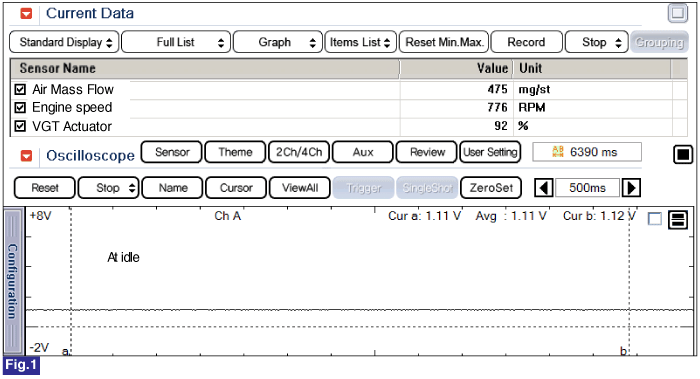Click cursor a marker on waveform
The width and height of the screenshot is (700, 379).
(66, 351)
